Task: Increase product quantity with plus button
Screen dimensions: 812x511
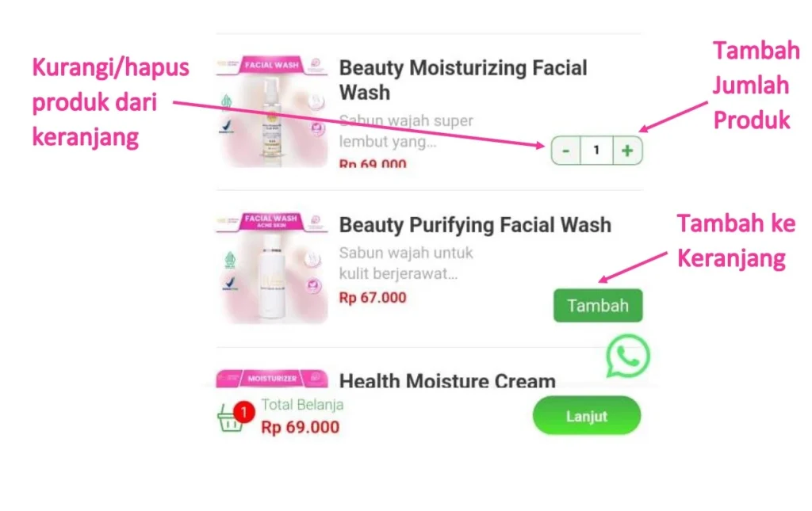Action: click(628, 151)
